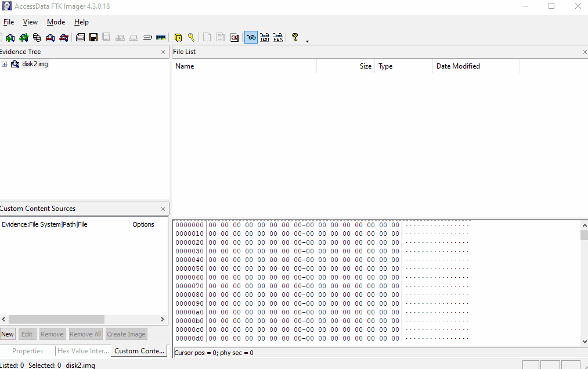Click the hex offset 0000000 row label
The width and height of the screenshot is (588, 369).
point(189,225)
